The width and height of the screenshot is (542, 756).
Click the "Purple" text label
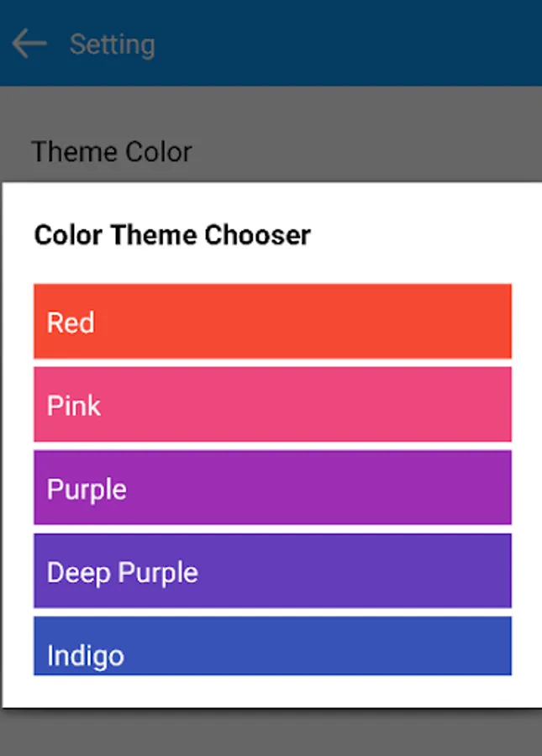click(x=87, y=490)
